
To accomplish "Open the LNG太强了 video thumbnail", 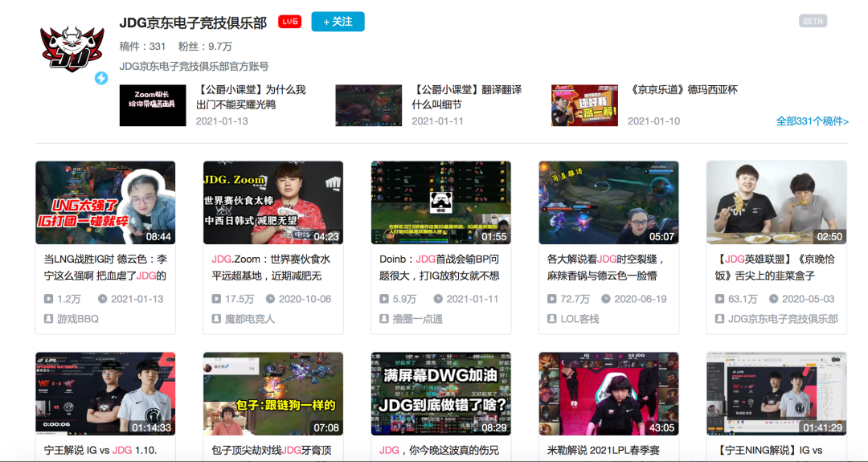I will pyautogui.click(x=105, y=202).
